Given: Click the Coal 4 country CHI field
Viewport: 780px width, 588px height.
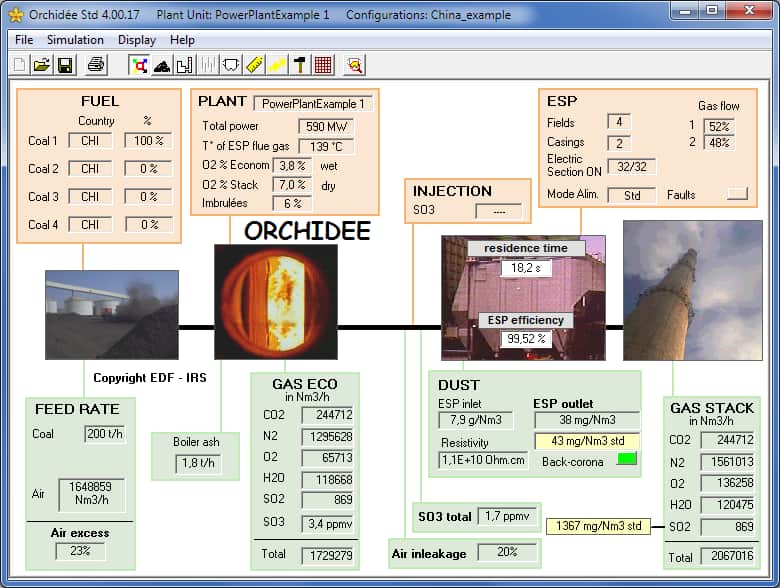Looking at the screenshot, I should coord(90,225).
